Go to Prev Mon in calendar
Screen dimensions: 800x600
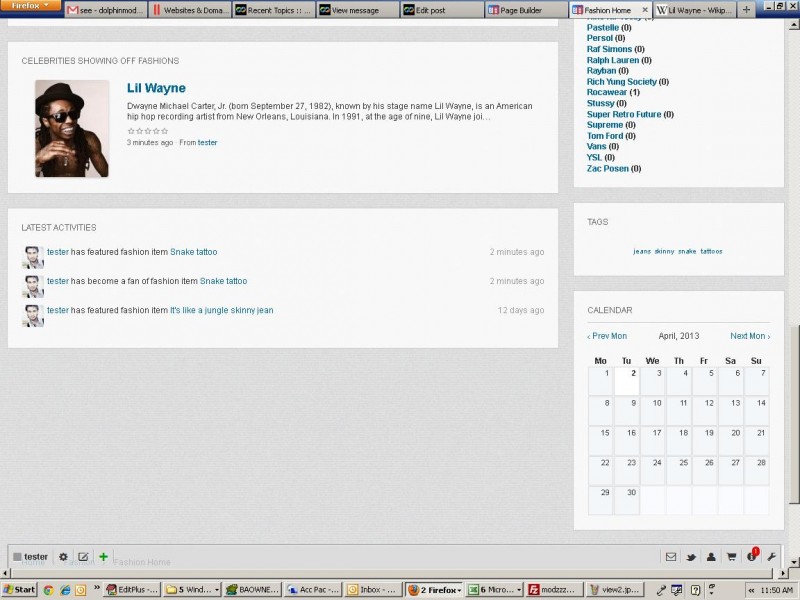pos(607,336)
